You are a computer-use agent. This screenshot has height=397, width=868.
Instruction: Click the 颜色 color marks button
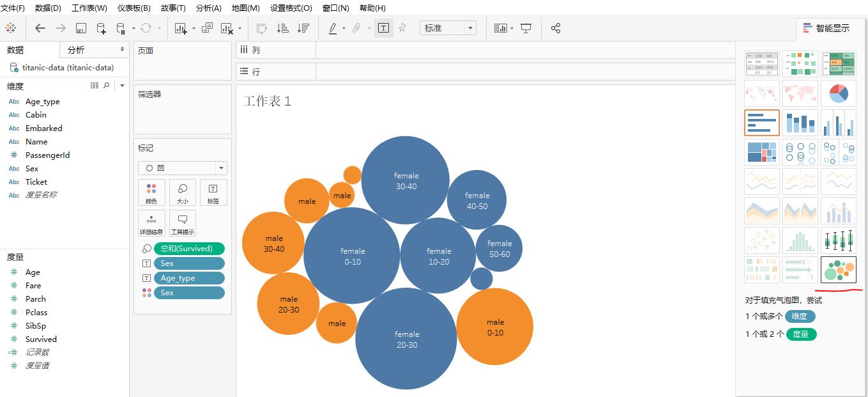[x=151, y=192]
